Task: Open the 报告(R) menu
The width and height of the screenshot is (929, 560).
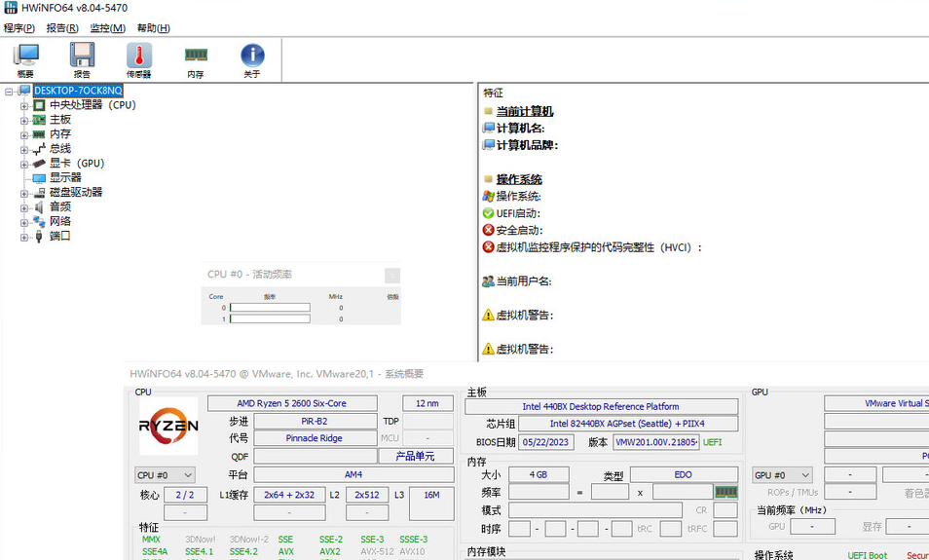Action: coord(62,28)
